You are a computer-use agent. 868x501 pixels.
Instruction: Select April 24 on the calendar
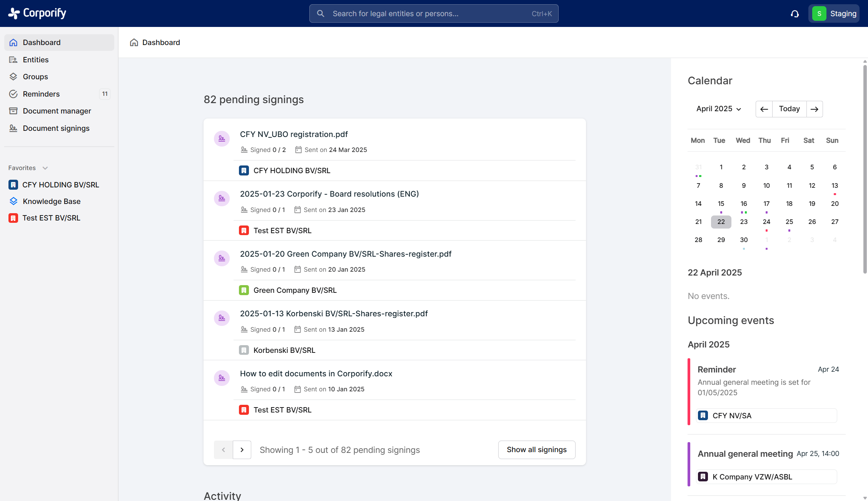(x=766, y=222)
